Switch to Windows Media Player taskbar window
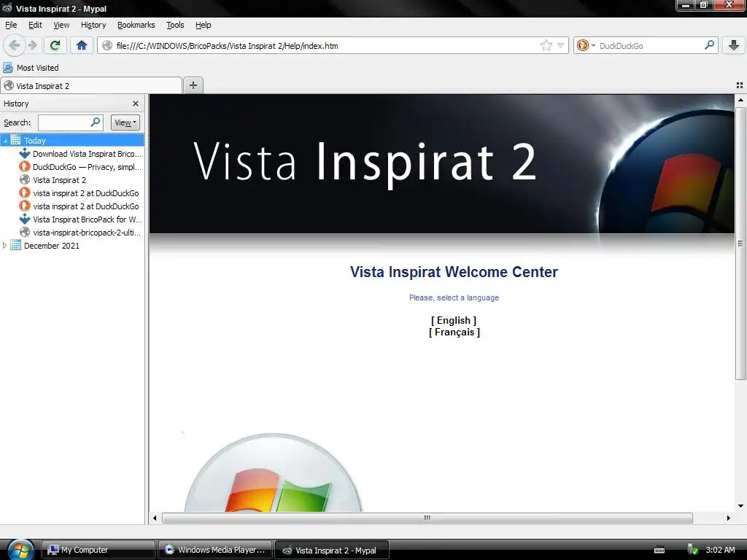 [x=215, y=550]
